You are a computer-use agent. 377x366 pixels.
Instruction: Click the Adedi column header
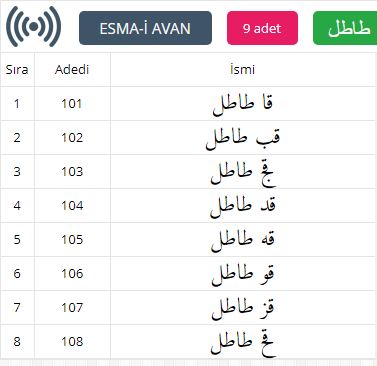coord(72,70)
